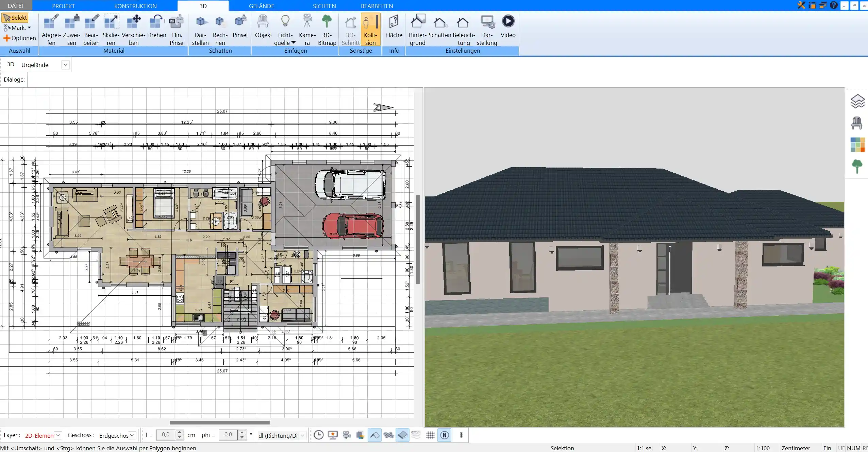
Task: Select the Abgreifen material pick tool
Action: point(51,30)
